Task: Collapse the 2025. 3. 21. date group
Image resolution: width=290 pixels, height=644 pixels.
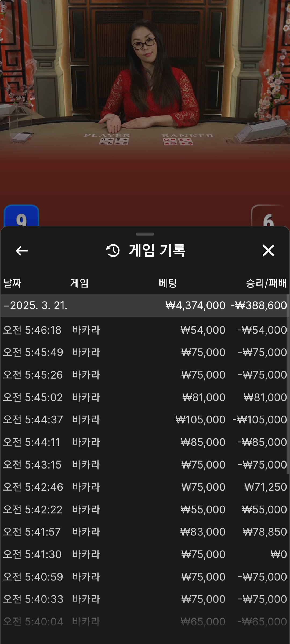Action: [6, 306]
